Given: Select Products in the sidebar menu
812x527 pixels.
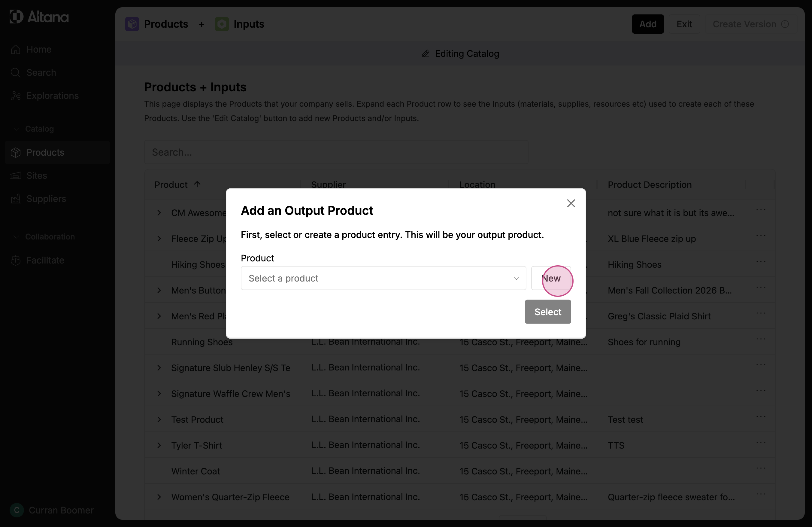Looking at the screenshot, I should tap(57, 152).
